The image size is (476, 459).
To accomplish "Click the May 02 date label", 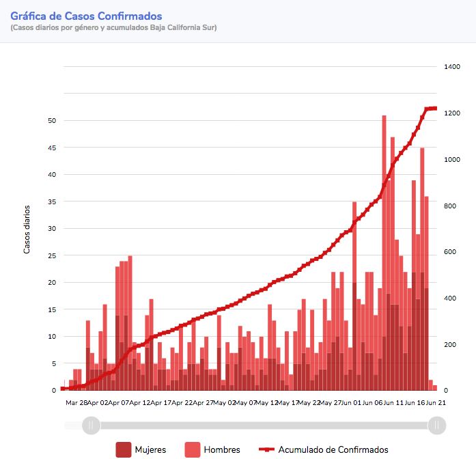I will 225,403.
